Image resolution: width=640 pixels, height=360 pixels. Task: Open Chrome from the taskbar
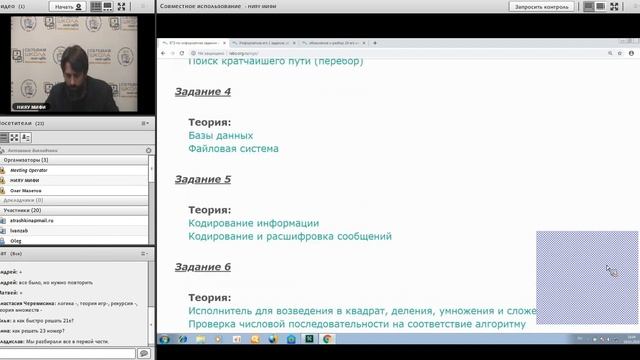327,339
